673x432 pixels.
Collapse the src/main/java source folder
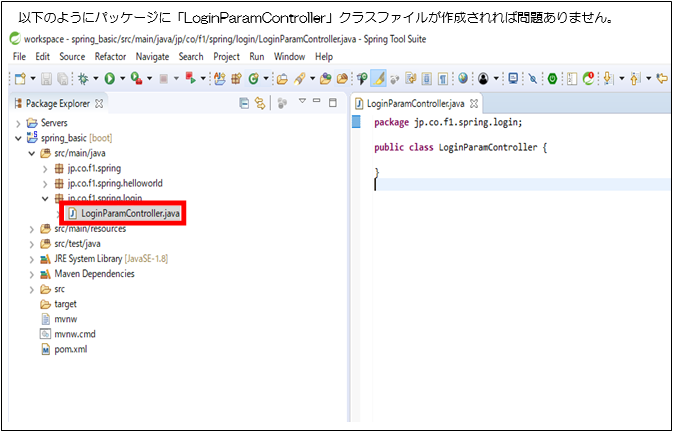pyautogui.click(x=31, y=153)
